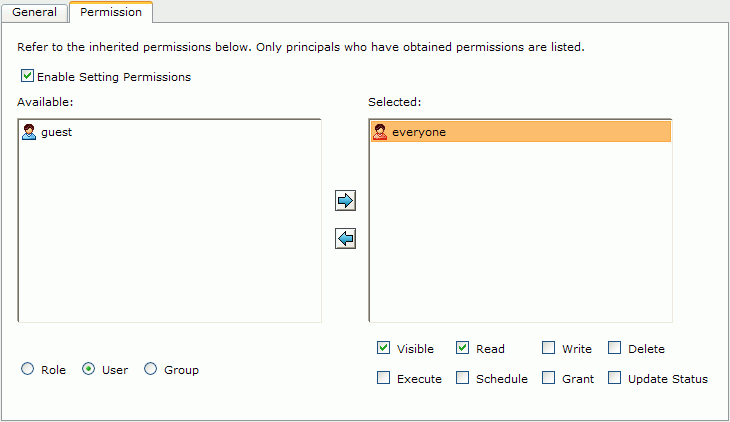Toggle the Visible permission checkbox
The height and width of the screenshot is (422, 730).
coord(384,347)
